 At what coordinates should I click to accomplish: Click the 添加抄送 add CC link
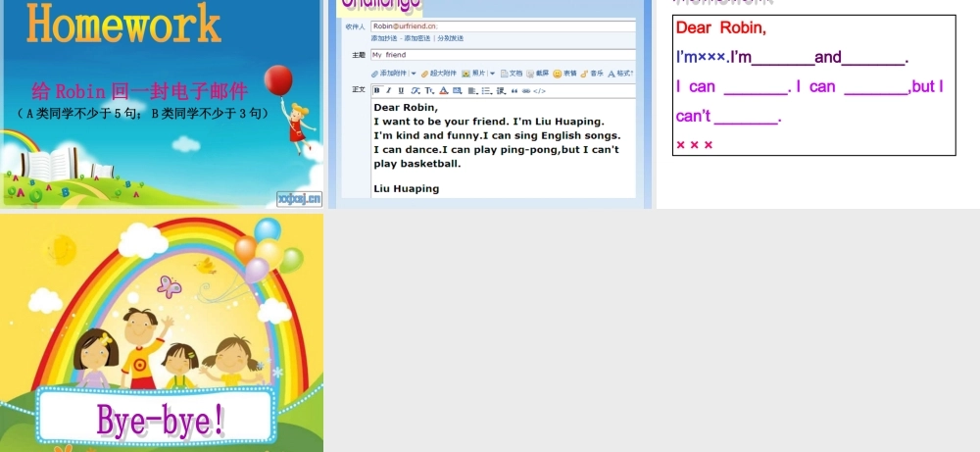pos(384,39)
